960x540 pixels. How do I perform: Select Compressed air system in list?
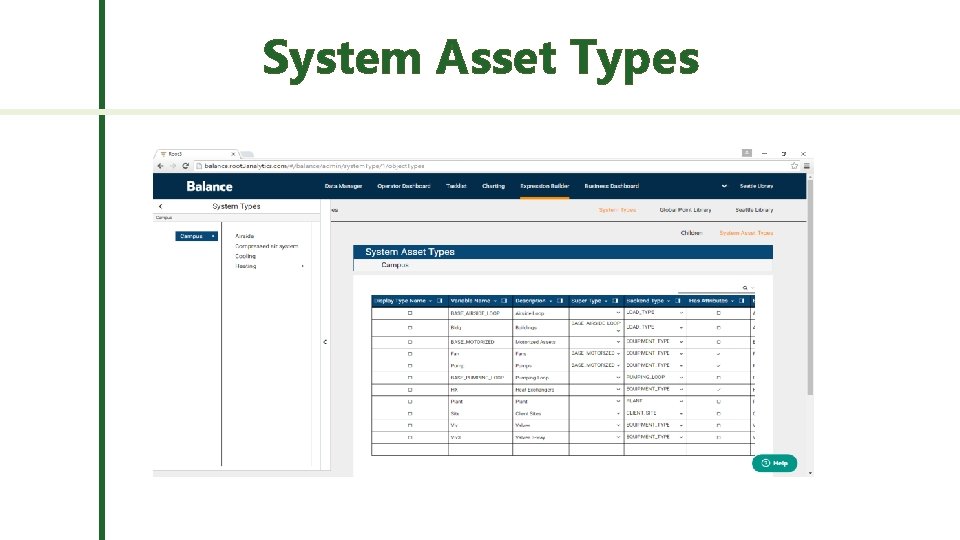266,246
